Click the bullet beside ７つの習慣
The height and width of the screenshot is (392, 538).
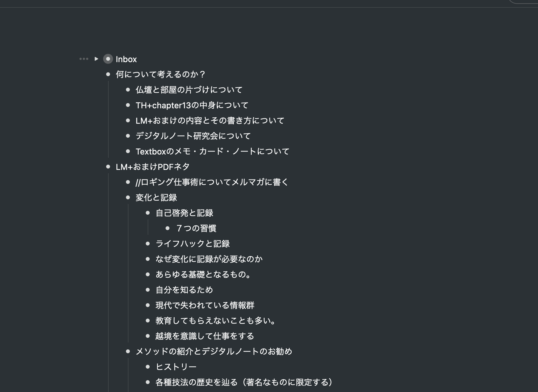tap(168, 228)
